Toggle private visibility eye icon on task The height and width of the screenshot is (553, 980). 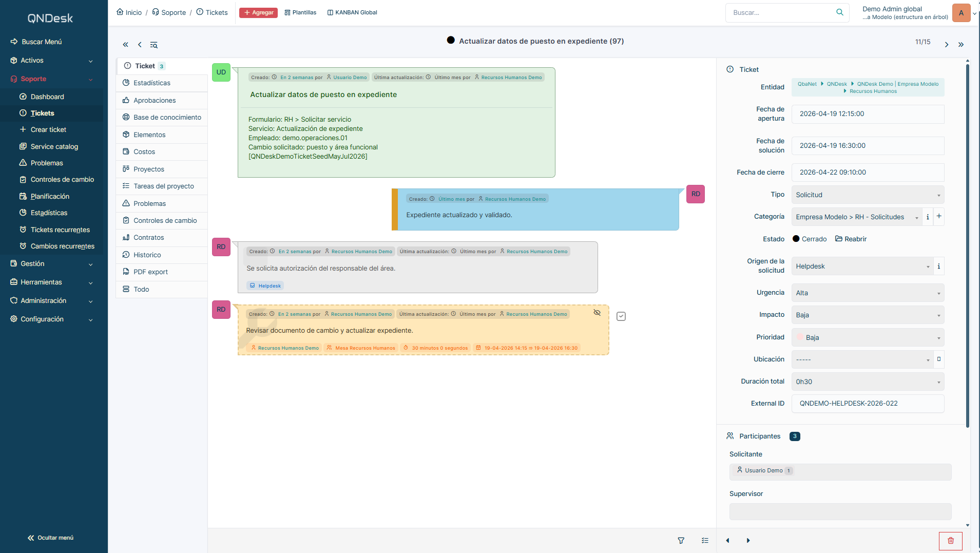tap(597, 312)
